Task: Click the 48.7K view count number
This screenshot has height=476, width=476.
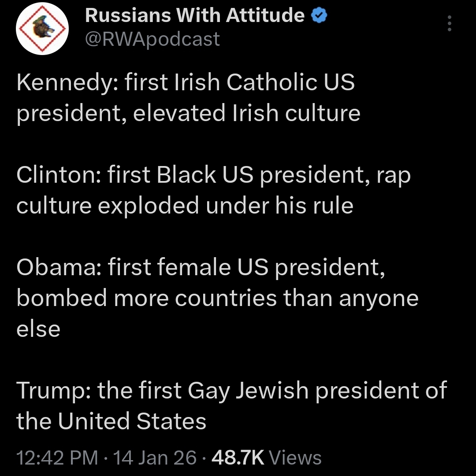Action: (238, 458)
